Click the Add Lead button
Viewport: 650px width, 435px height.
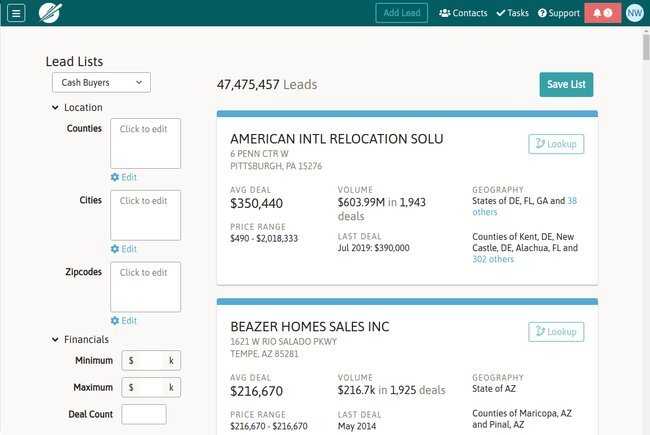(x=401, y=13)
